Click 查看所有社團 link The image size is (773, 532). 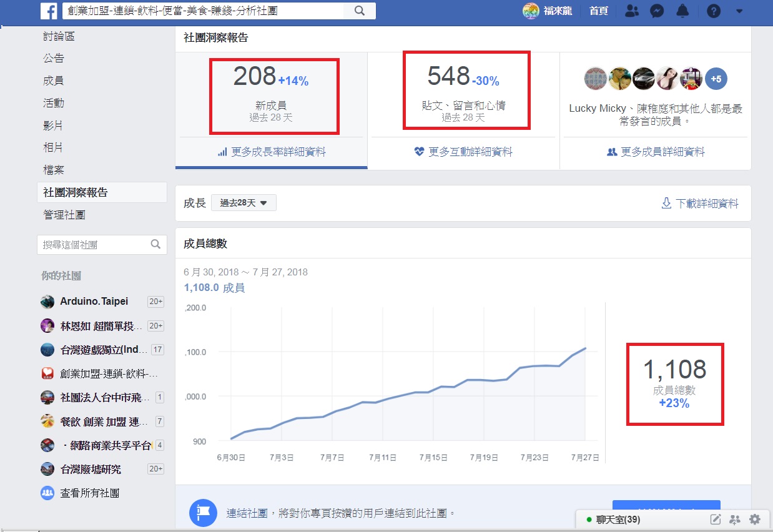coord(89,493)
